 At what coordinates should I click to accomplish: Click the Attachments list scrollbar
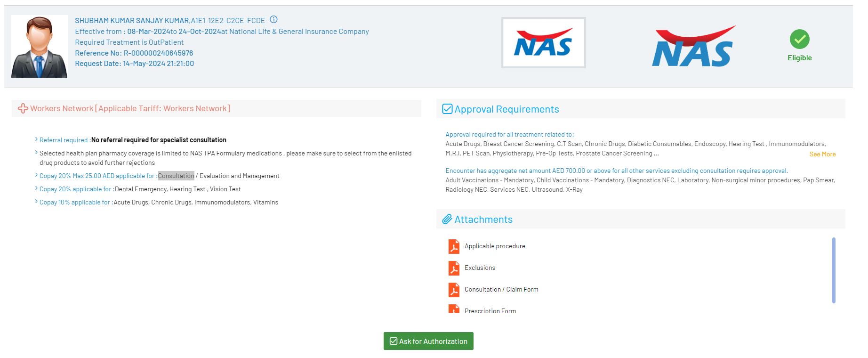(x=834, y=270)
